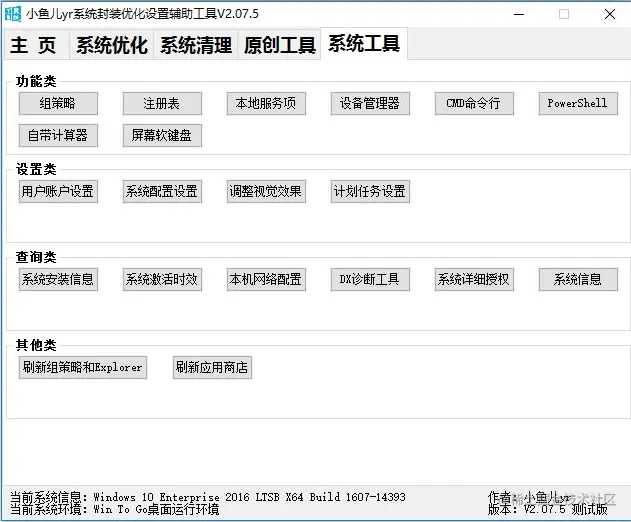The image size is (631, 522).
Task: View 本机网络配置 network configuration
Action: click(266, 279)
